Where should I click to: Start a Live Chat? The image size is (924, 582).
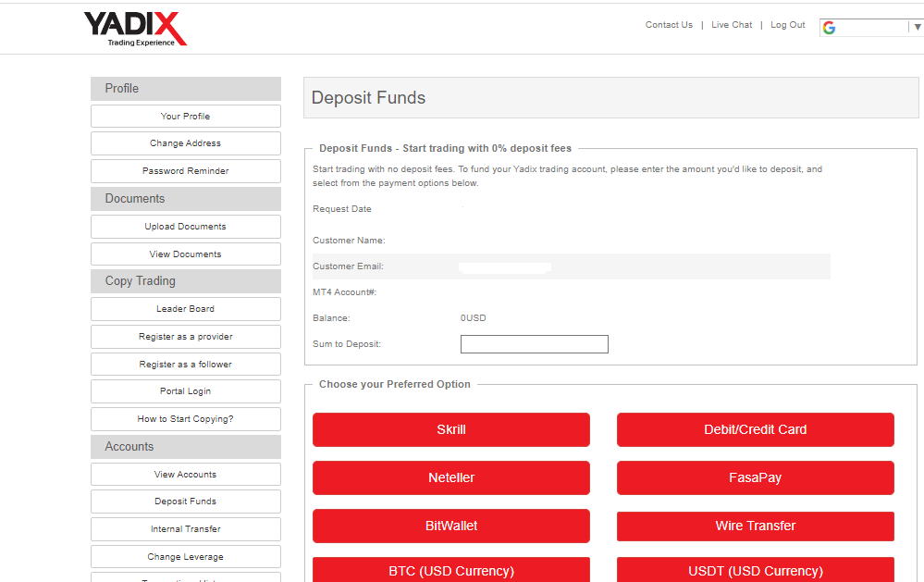(x=732, y=25)
